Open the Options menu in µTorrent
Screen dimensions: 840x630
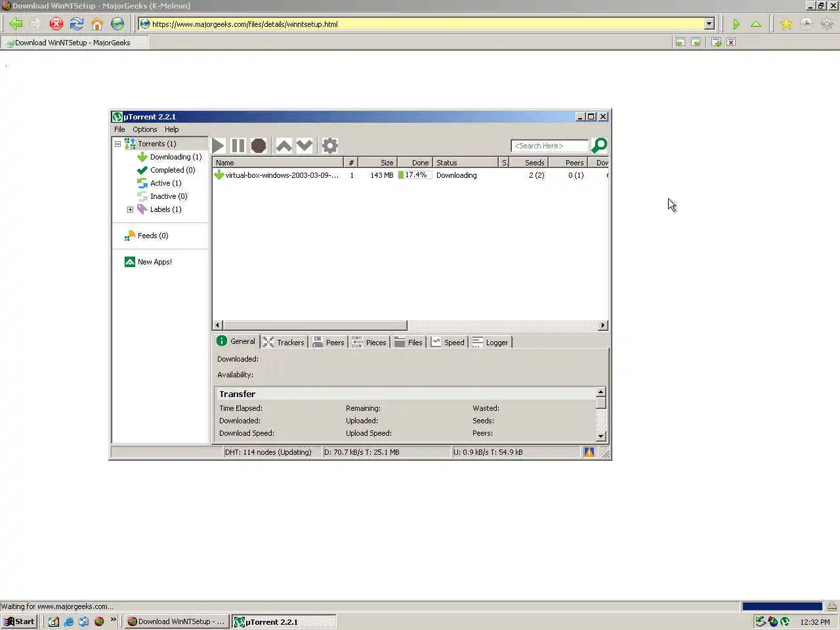point(144,129)
